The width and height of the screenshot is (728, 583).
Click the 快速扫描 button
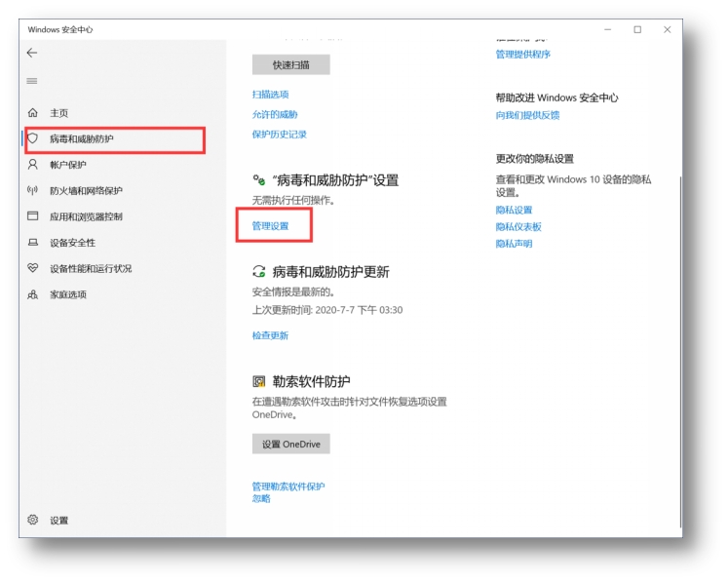(291, 65)
